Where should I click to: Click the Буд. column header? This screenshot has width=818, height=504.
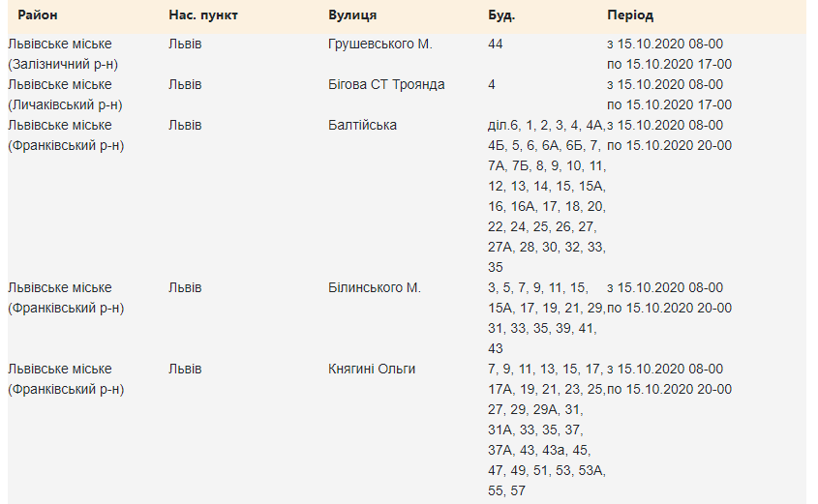(501, 15)
